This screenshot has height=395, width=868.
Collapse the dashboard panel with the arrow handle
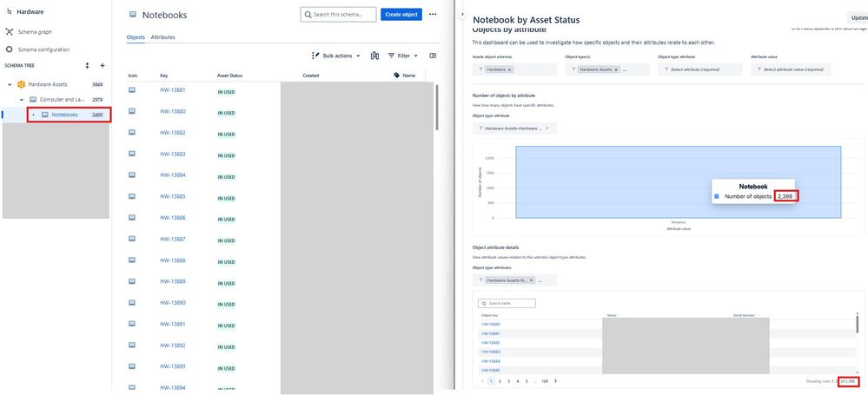(x=462, y=16)
